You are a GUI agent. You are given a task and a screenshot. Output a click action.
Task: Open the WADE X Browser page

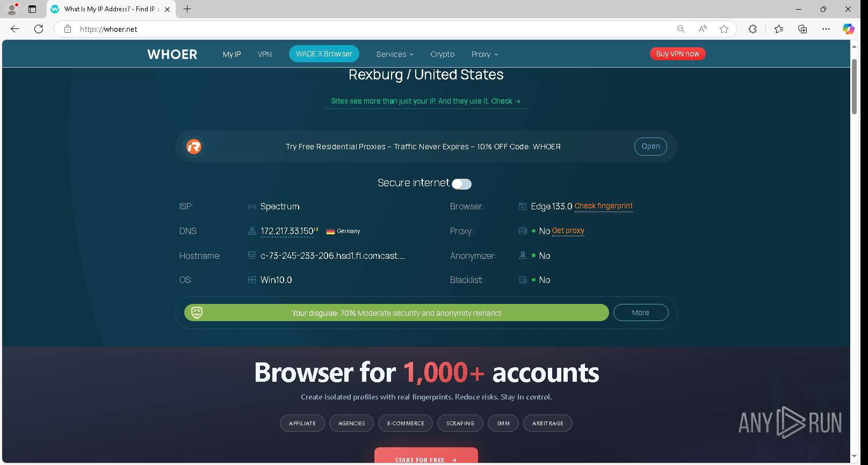pyautogui.click(x=324, y=54)
